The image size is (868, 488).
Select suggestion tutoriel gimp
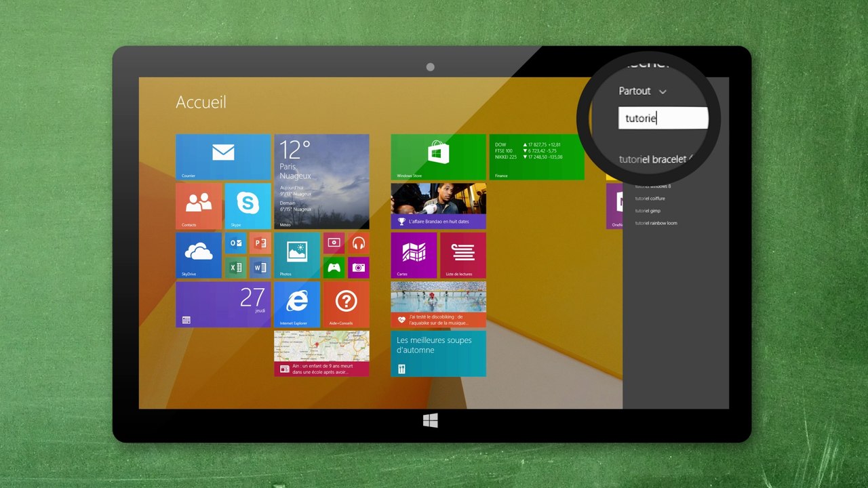pyautogui.click(x=648, y=211)
